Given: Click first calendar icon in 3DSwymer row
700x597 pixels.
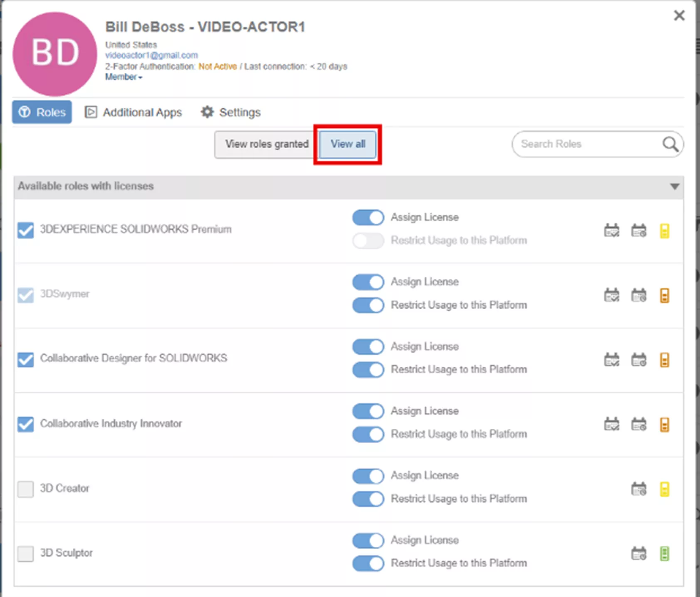Looking at the screenshot, I should point(611,295).
